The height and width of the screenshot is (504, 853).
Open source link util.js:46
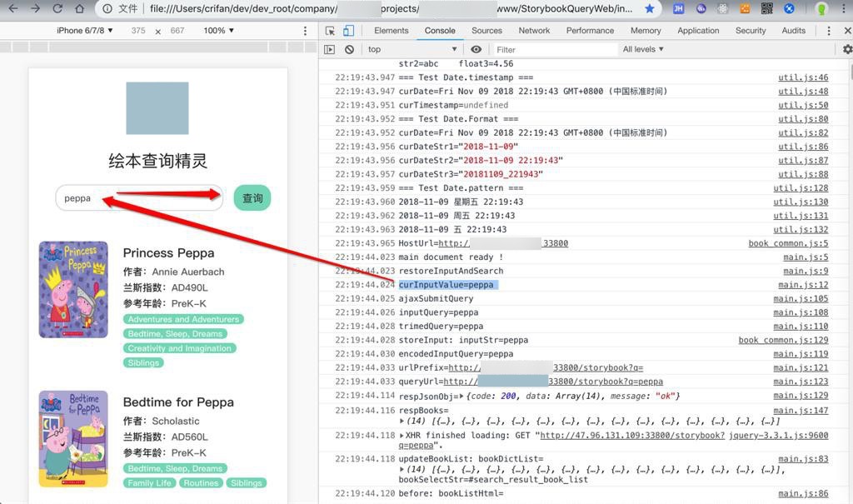(x=803, y=77)
